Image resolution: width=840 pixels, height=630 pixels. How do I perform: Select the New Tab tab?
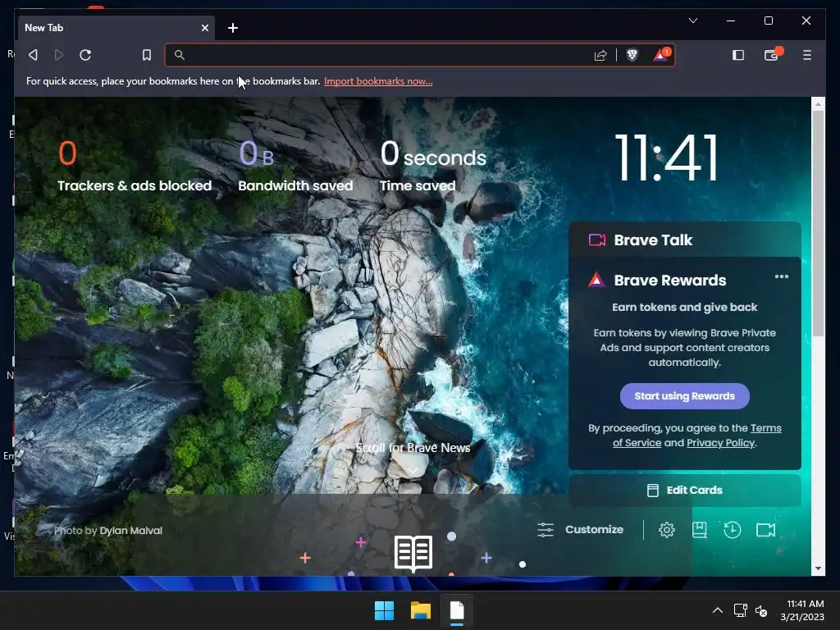pos(116,28)
